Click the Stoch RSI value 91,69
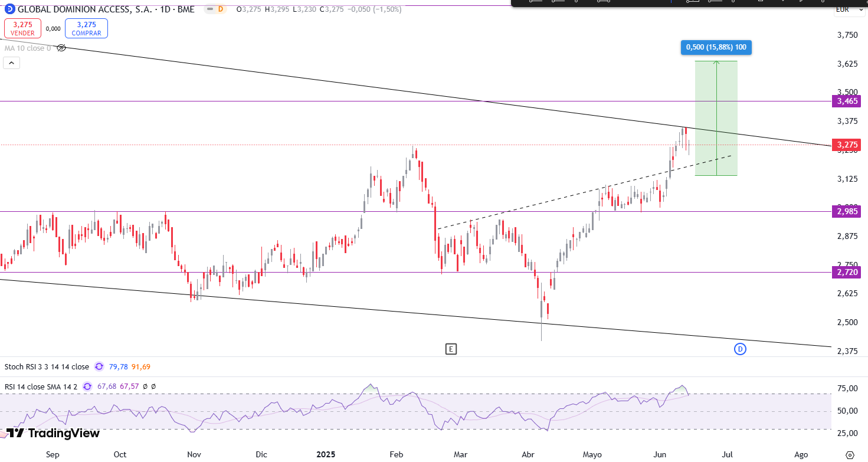 [141, 367]
